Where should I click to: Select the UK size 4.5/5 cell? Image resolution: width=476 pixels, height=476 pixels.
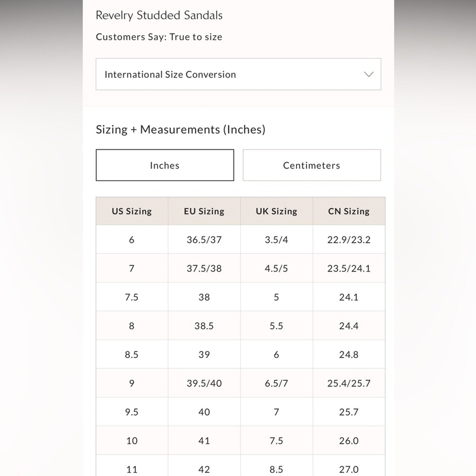[x=276, y=268]
